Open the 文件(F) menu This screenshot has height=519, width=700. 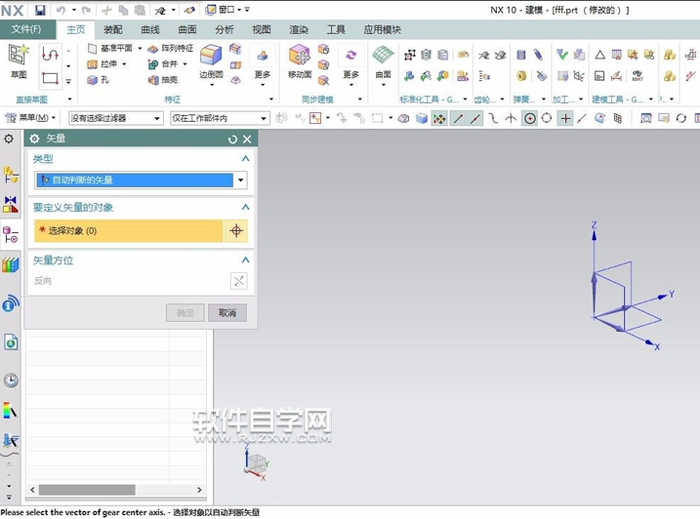(26, 30)
